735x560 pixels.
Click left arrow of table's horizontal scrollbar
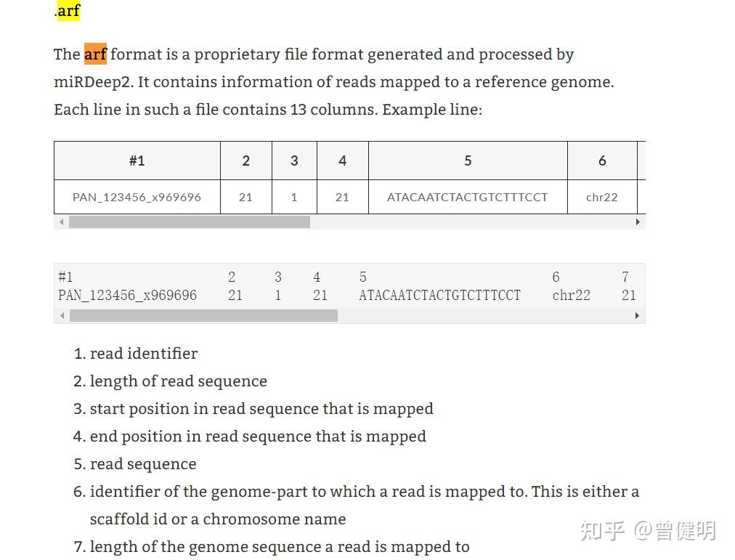[x=61, y=222]
